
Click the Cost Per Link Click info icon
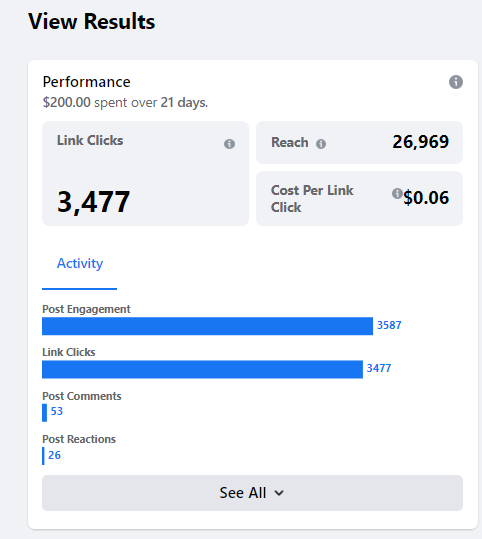pos(397,194)
